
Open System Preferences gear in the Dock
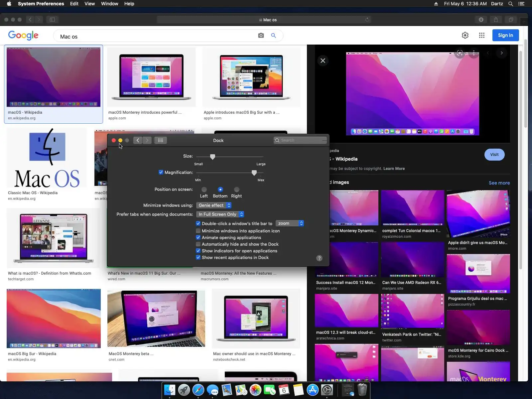pos(327,390)
